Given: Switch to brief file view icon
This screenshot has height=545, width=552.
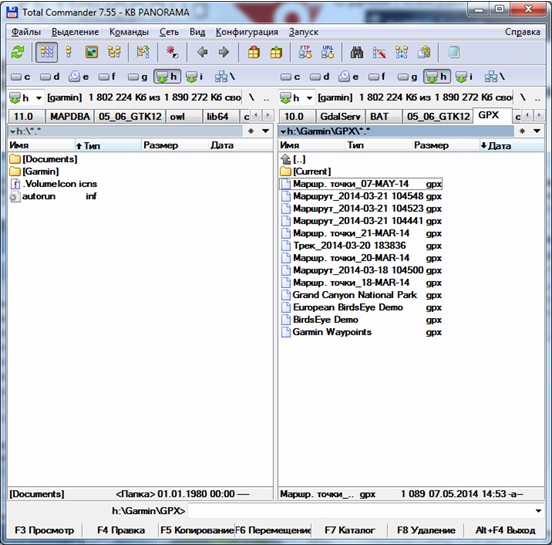Looking at the screenshot, I should tap(46, 52).
